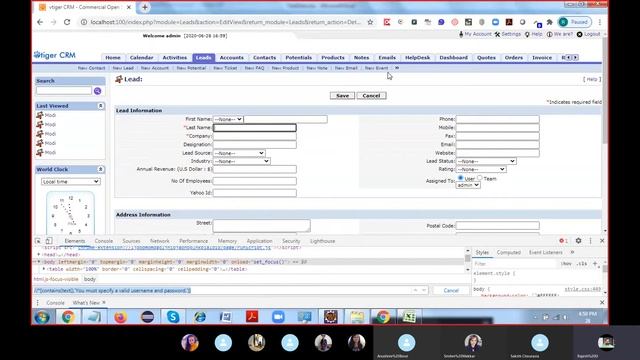Click the Phone input field
The height and width of the screenshot is (360, 640).
pos(498,119)
